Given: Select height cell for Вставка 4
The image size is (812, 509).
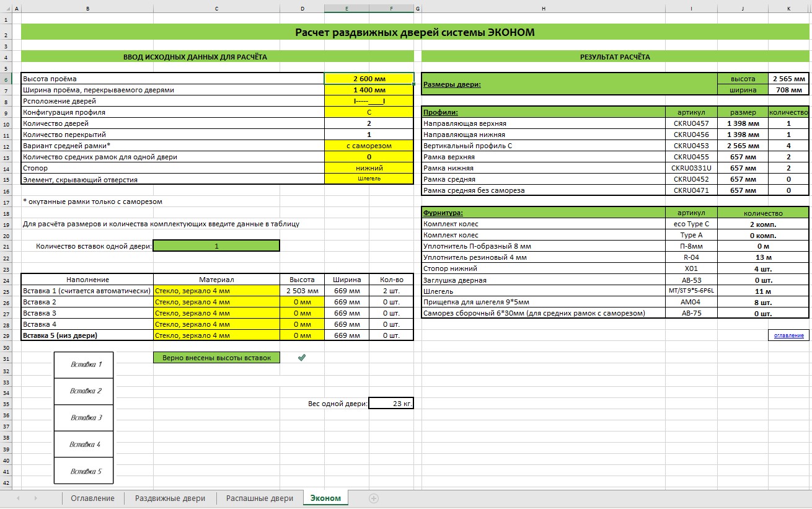Looking at the screenshot, I should click(x=302, y=324).
